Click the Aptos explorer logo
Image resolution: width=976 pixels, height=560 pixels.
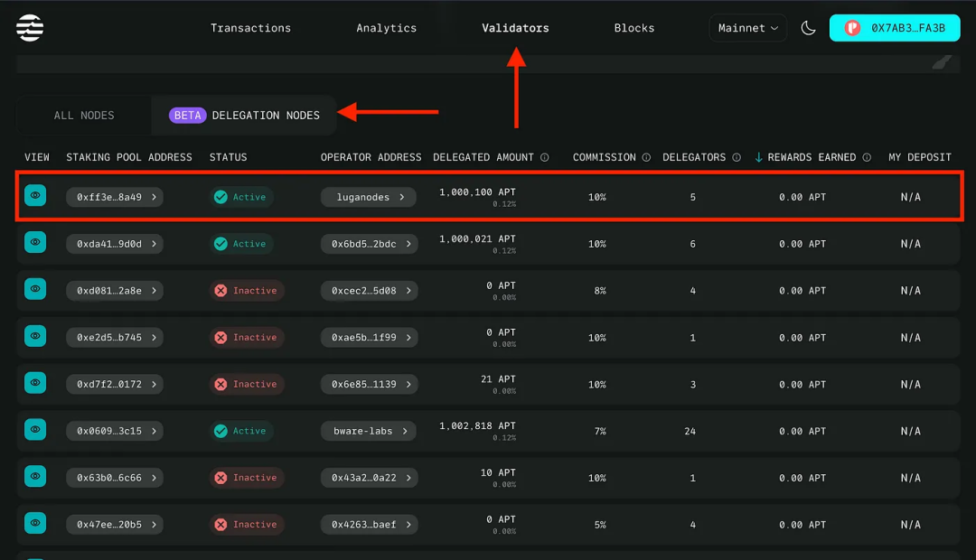click(30, 28)
